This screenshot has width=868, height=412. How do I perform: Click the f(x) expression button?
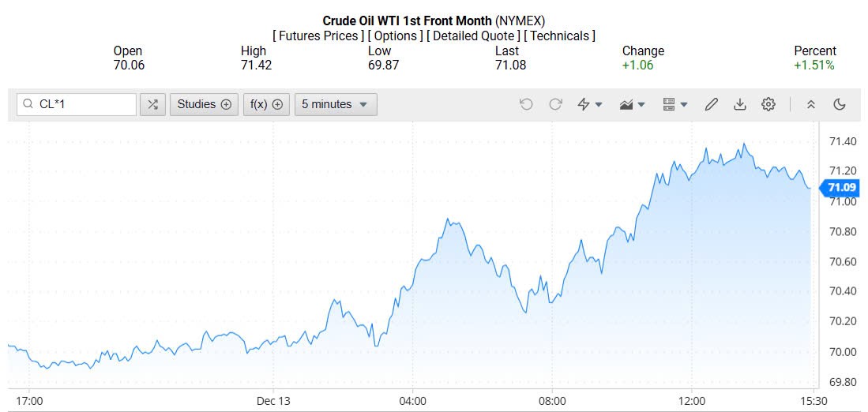point(267,104)
